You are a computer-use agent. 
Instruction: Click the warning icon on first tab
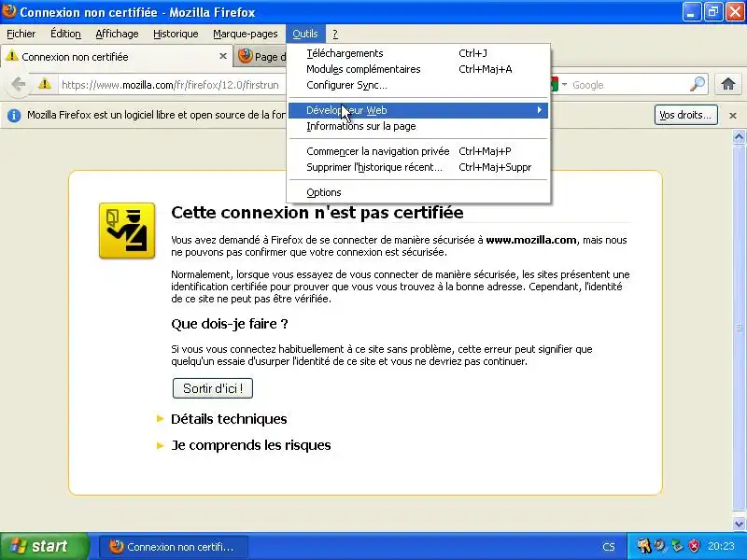click(x=11, y=56)
